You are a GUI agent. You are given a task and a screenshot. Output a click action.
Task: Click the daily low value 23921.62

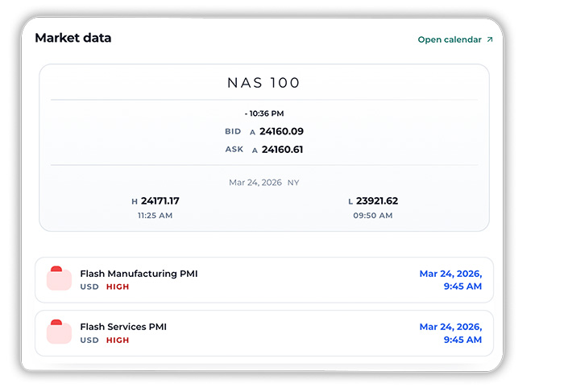[377, 201]
